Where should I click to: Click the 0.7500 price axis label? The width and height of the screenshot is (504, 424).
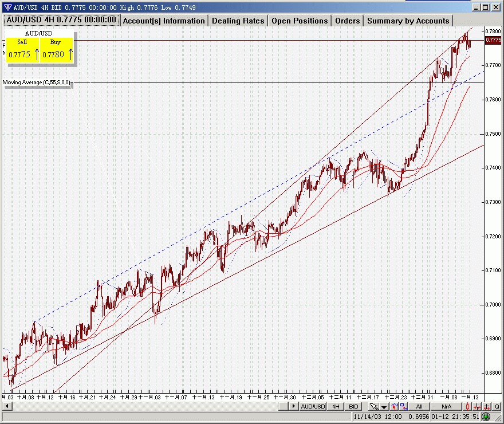tap(493, 134)
